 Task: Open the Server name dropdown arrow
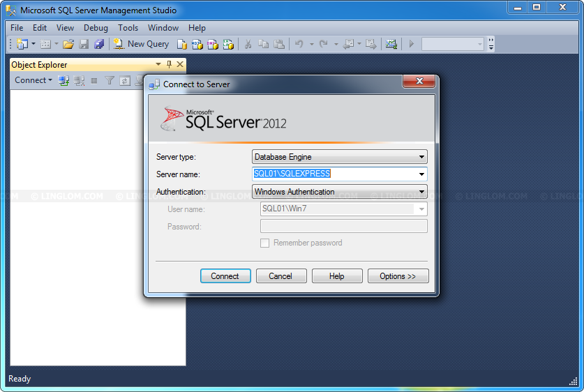tap(421, 174)
